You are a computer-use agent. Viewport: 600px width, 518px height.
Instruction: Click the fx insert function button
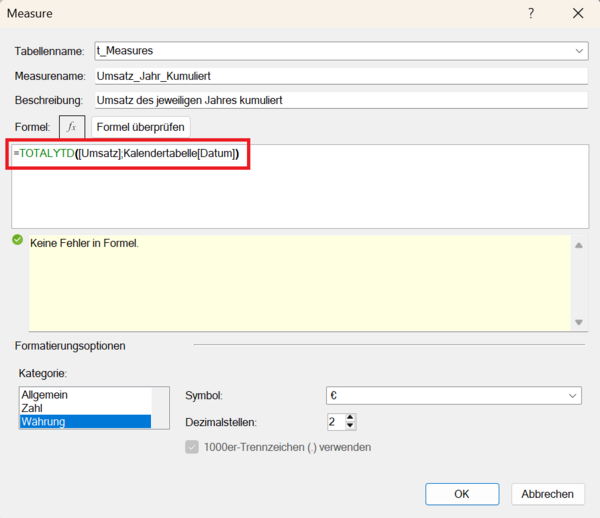(x=71, y=127)
